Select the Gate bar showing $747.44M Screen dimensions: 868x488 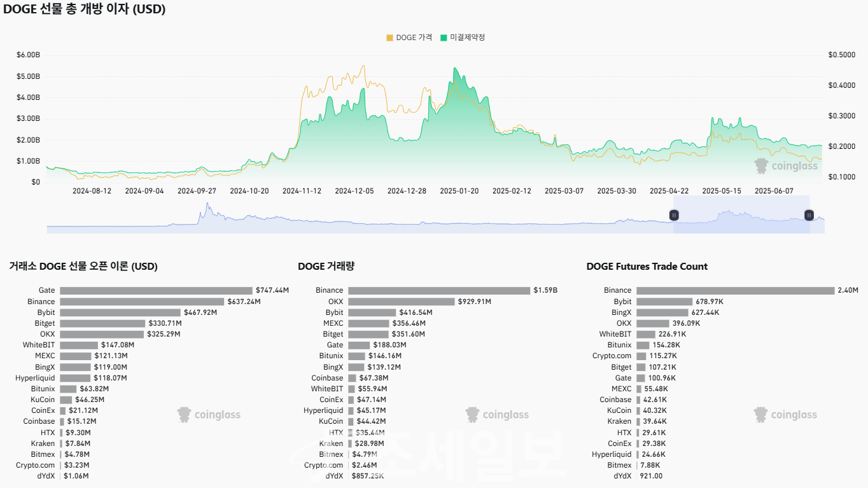pyautogui.click(x=156, y=290)
